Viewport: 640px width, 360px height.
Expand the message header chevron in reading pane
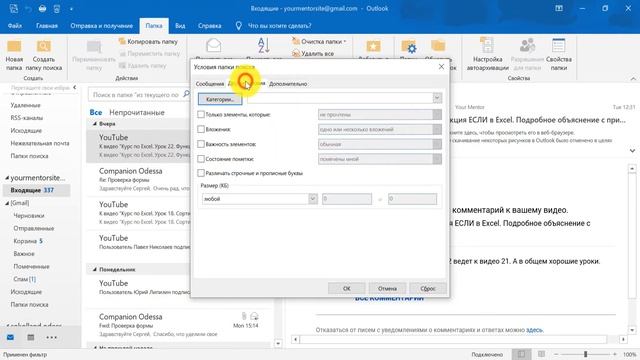pyautogui.click(x=632, y=151)
